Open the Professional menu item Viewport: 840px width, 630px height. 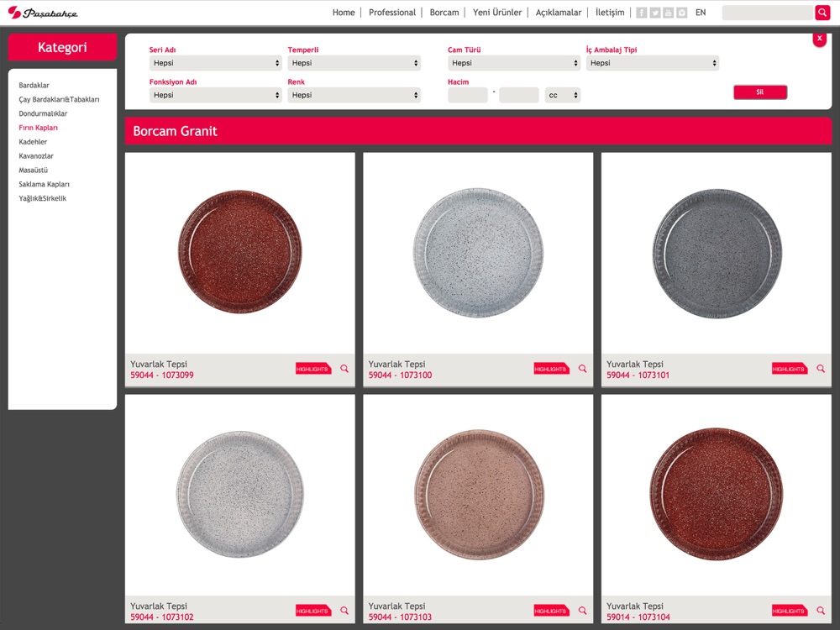(x=392, y=13)
